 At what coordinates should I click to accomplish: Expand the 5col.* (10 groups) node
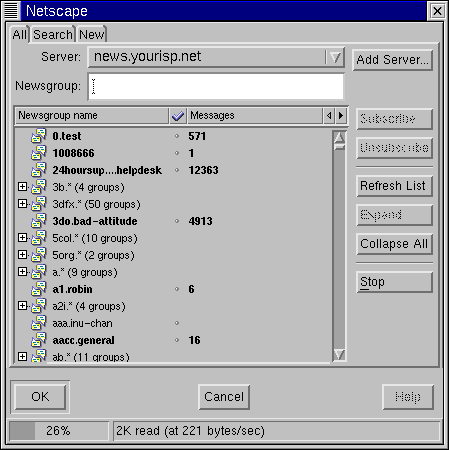tap(22, 237)
